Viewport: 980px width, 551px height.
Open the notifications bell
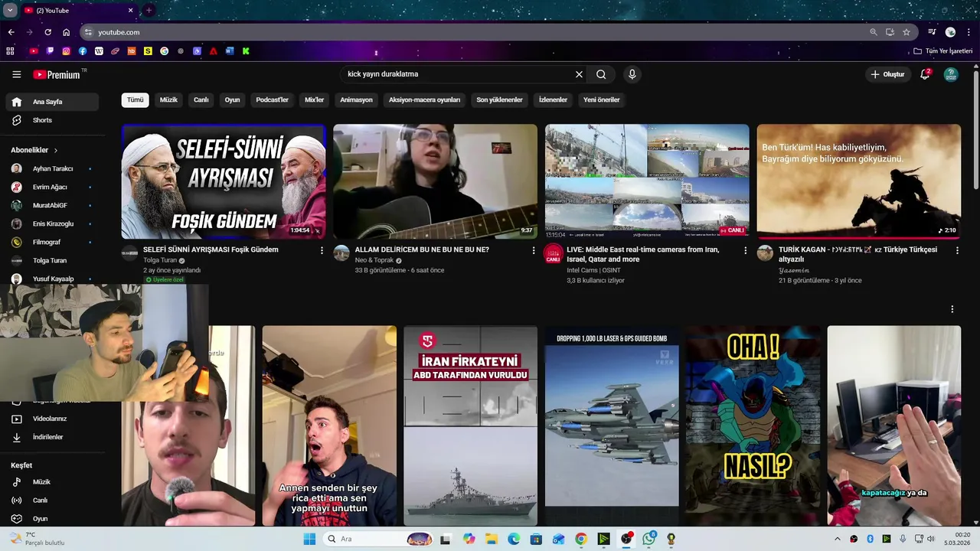click(x=925, y=74)
